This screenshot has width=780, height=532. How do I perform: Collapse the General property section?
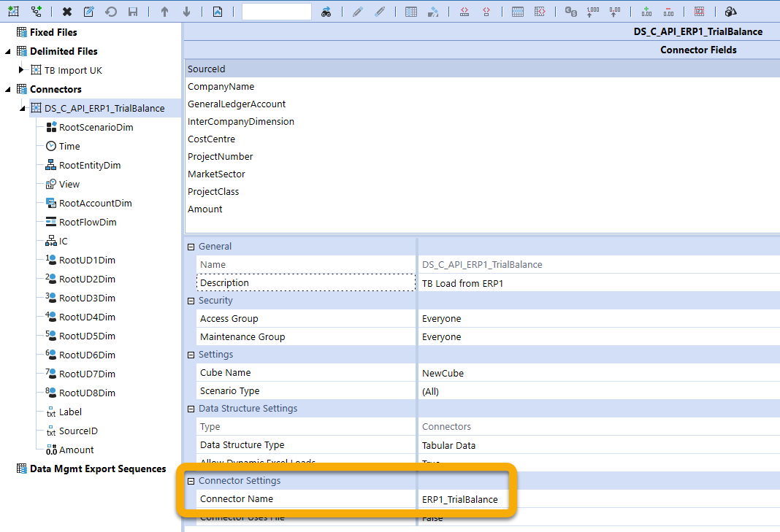coord(191,247)
